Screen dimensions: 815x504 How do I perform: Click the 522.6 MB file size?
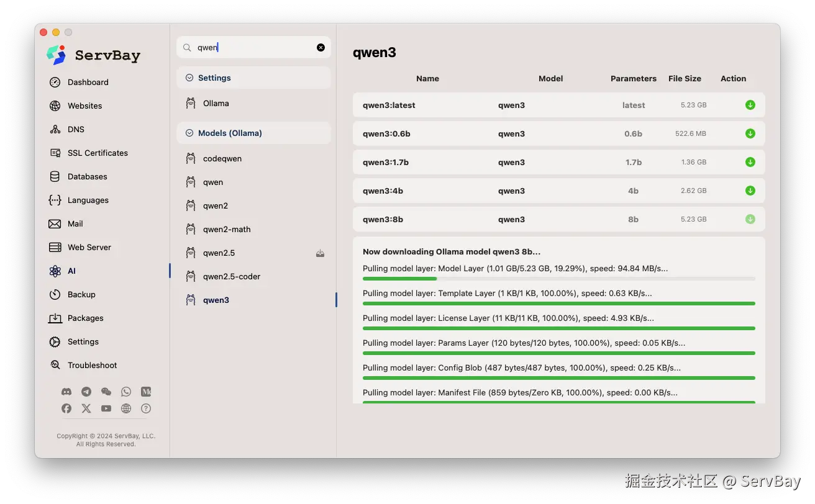pos(691,133)
